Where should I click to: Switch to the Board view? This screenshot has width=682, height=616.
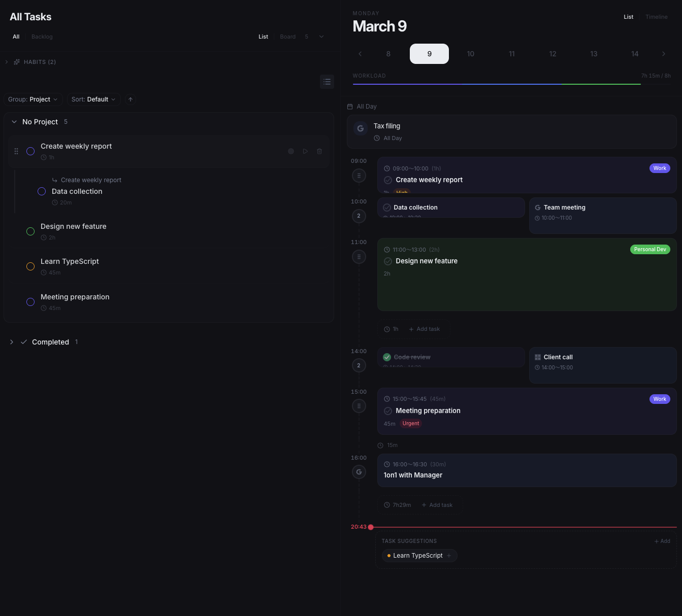click(x=287, y=37)
